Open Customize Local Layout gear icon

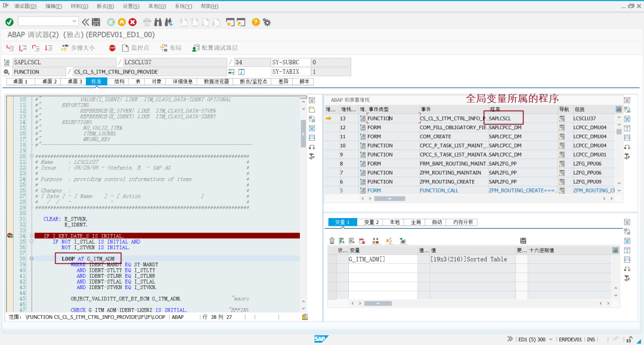(x=267, y=22)
